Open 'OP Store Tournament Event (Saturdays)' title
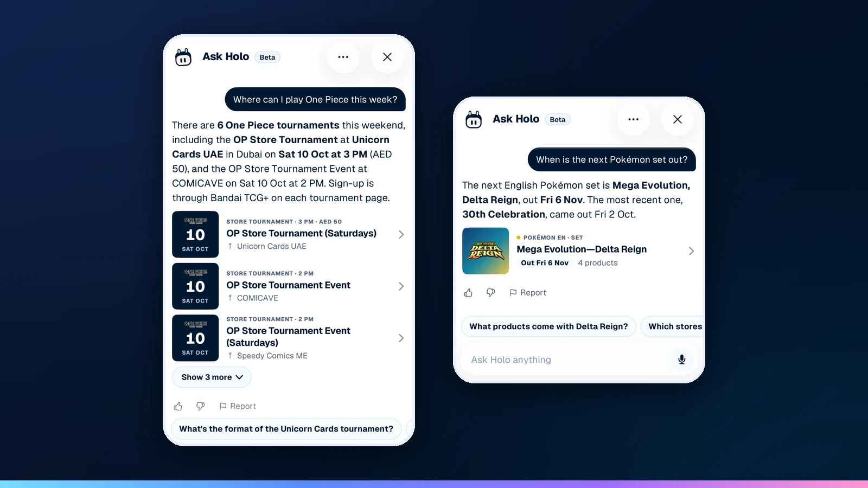868x488 pixels. 289,337
